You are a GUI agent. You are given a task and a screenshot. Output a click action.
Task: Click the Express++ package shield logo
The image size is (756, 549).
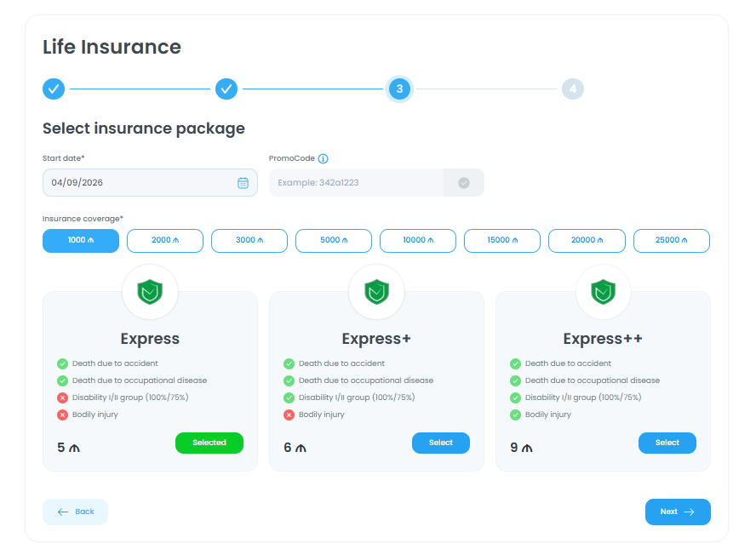[x=603, y=292]
